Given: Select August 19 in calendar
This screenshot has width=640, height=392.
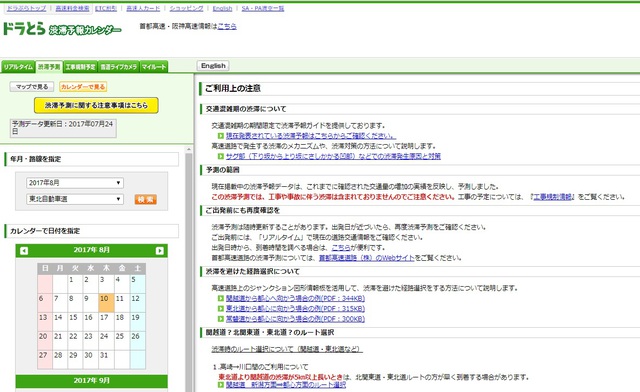Looking at the screenshot, I should [x=138, y=322].
